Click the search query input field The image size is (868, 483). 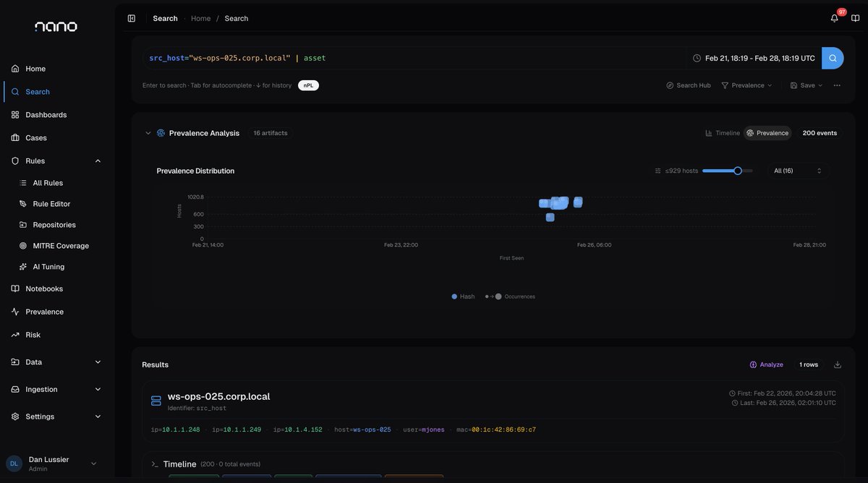tap(414, 58)
